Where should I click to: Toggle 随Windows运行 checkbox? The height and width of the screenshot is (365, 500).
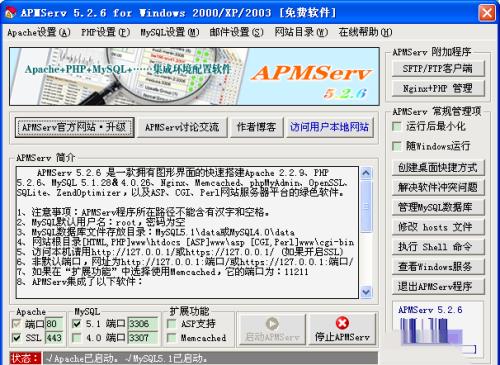tap(397, 146)
